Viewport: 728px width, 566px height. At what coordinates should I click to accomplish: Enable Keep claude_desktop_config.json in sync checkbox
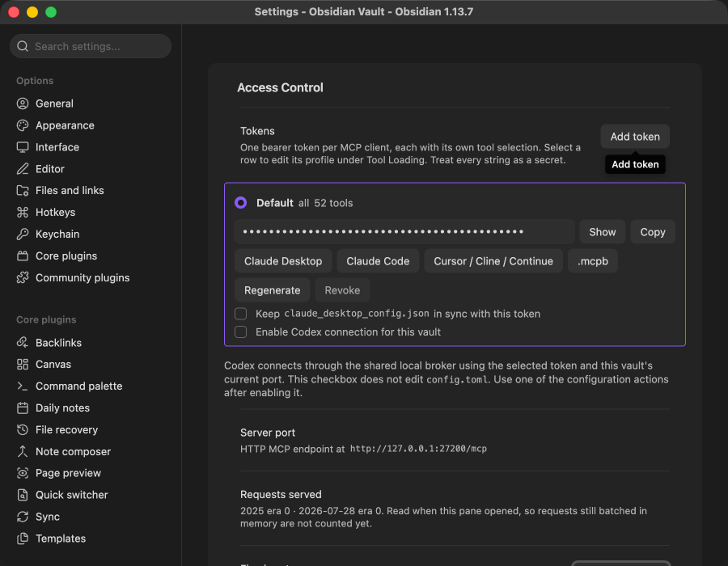coord(240,314)
